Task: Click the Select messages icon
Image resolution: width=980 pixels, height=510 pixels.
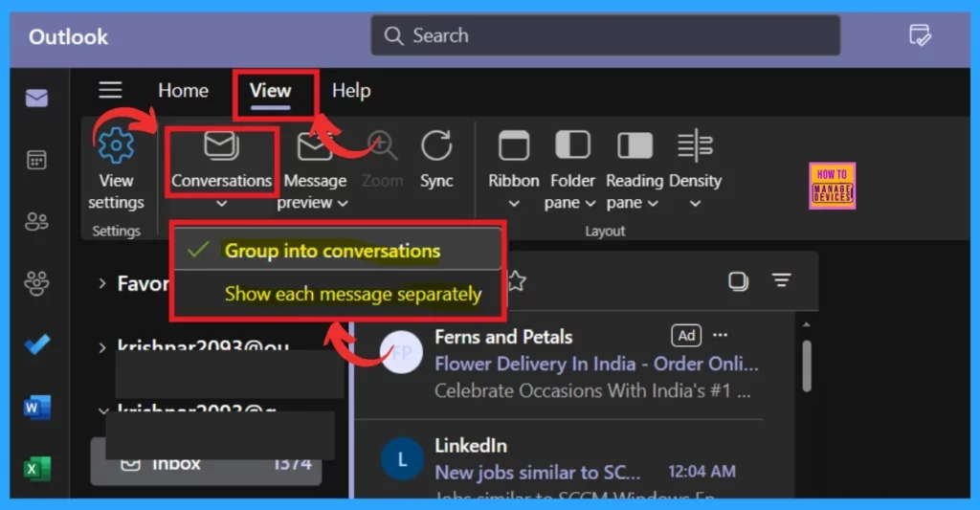Action: [738, 281]
